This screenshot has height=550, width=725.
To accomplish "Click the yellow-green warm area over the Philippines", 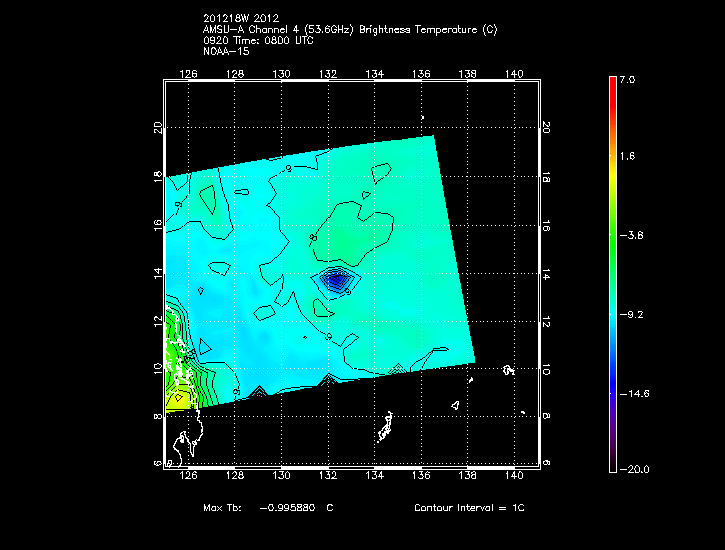I will 178,397.
